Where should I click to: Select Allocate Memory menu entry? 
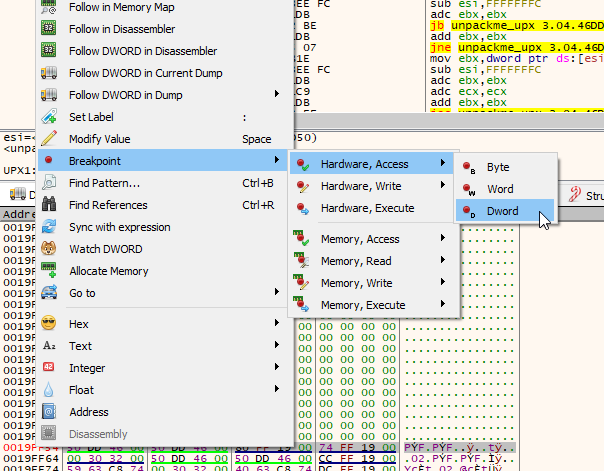pos(163,271)
